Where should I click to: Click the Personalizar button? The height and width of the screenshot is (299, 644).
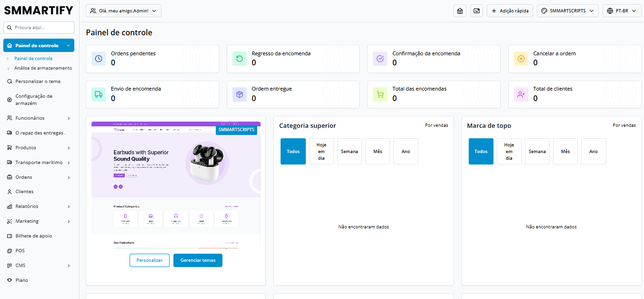[149, 260]
